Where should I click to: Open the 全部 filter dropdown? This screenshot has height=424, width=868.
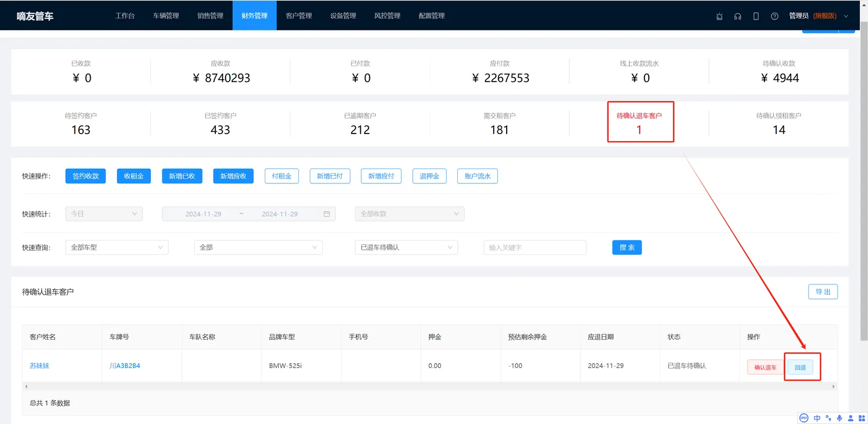(258, 248)
